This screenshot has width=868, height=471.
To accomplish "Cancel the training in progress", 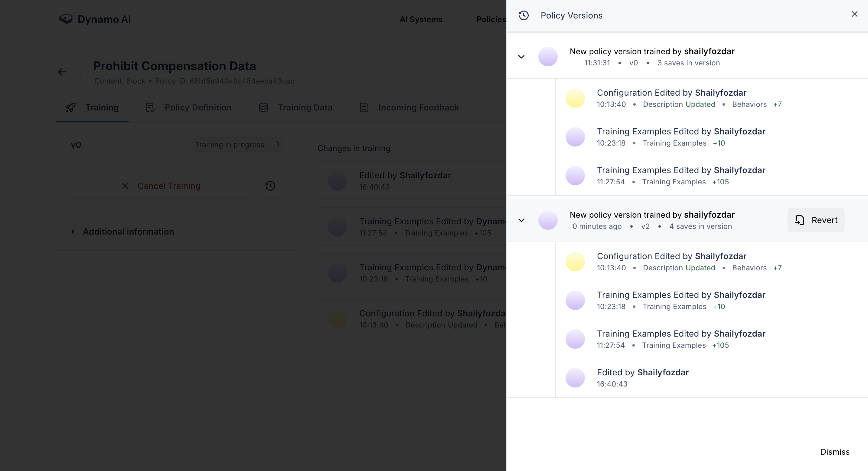I will point(160,186).
